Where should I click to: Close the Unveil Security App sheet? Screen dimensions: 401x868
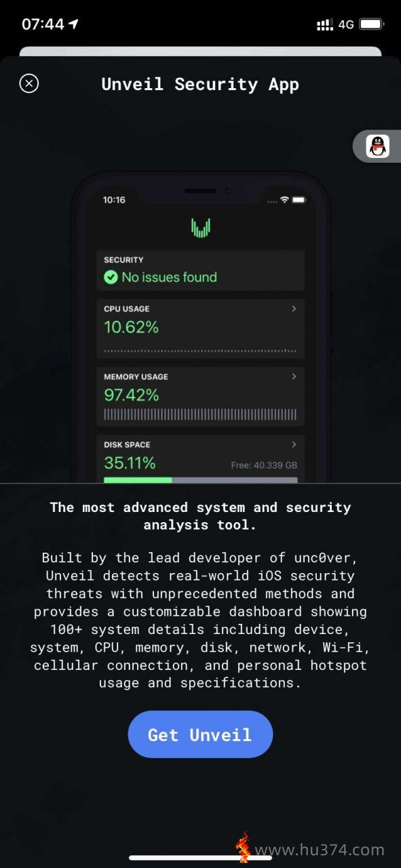point(28,83)
